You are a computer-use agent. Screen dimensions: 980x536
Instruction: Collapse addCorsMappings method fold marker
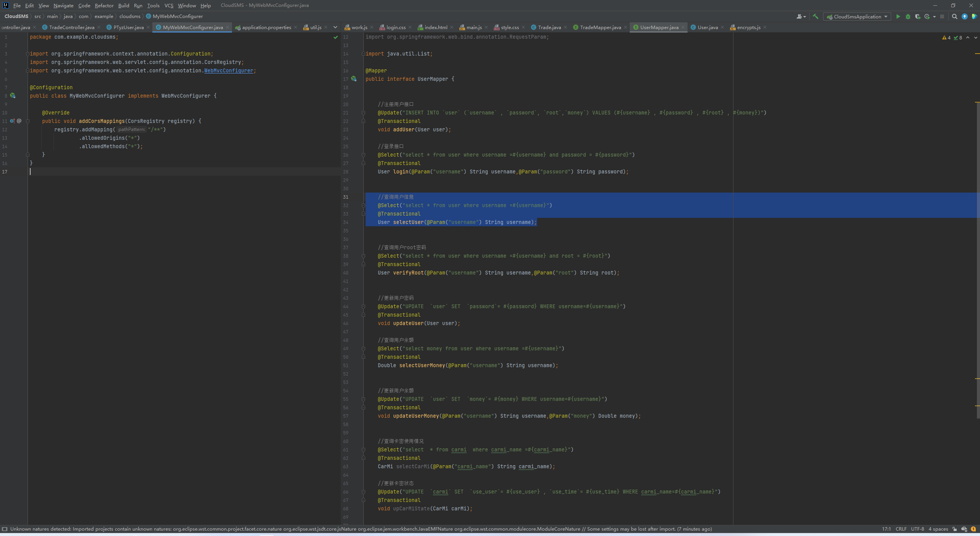[28, 121]
